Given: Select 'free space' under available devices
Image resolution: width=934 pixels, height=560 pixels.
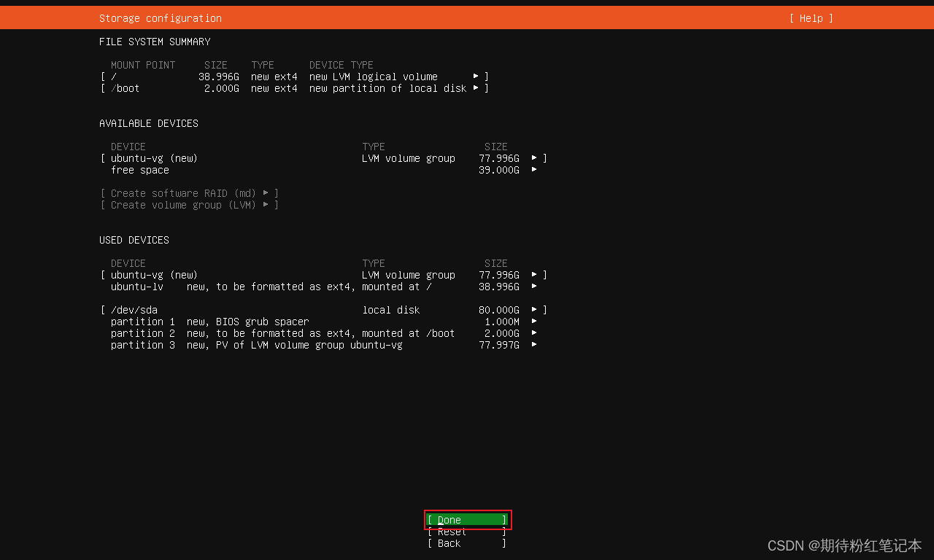Looking at the screenshot, I should point(140,170).
